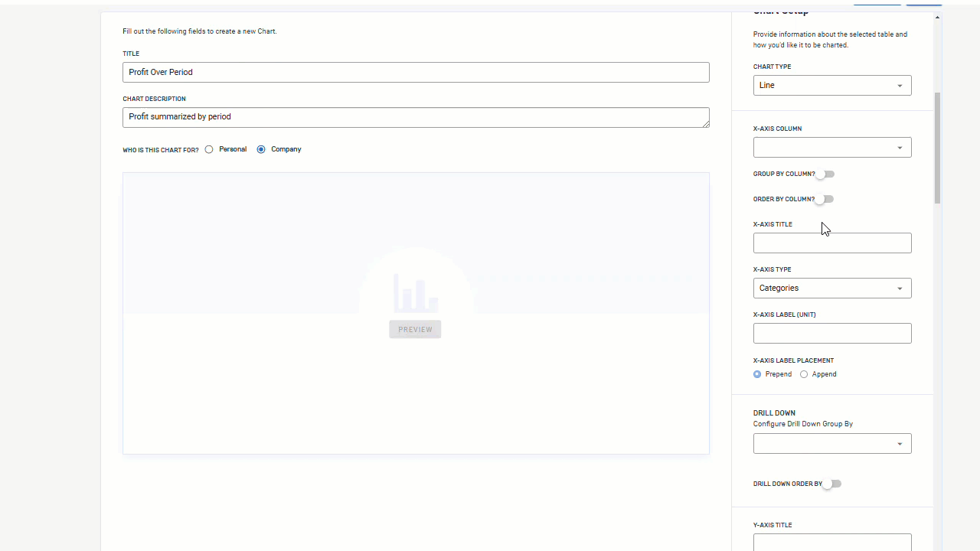Open the Chart Type dropdown
This screenshot has height=551, width=980.
(x=832, y=85)
